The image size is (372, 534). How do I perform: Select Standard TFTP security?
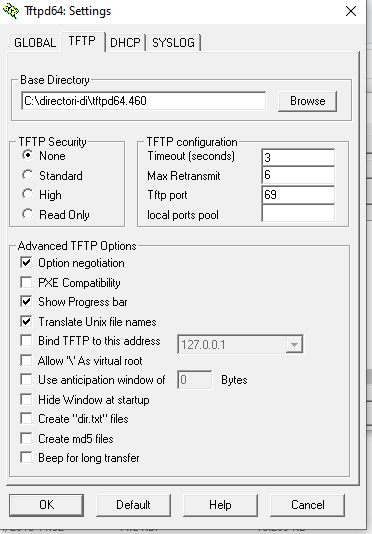pos(52,176)
